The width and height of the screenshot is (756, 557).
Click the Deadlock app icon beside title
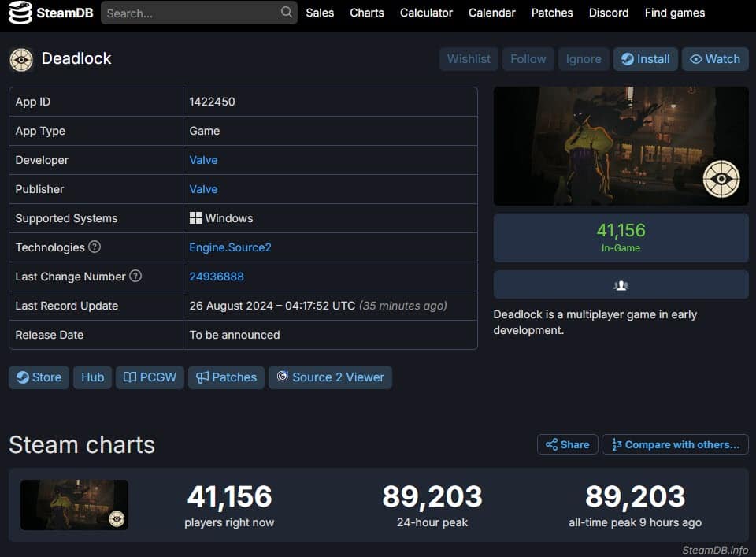tap(21, 60)
